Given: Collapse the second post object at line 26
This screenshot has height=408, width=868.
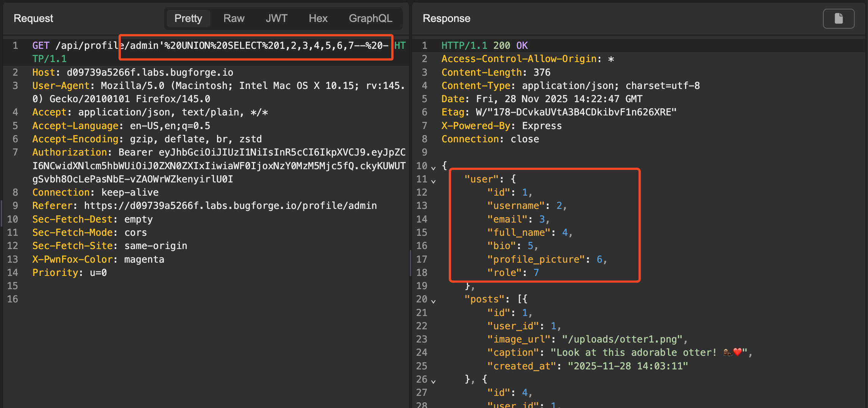Looking at the screenshot, I should (434, 381).
